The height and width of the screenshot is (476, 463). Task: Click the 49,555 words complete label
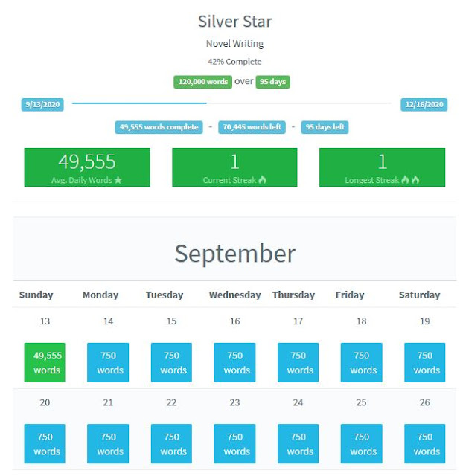tap(159, 127)
